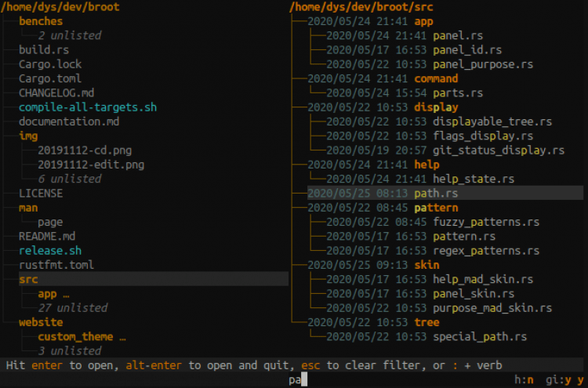Click 'esc' keyword in status hint

point(311,365)
